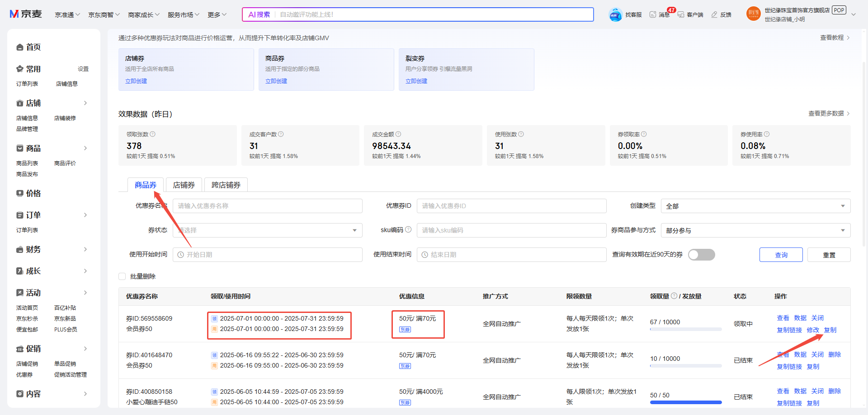Click the store avatar logo in header

click(x=753, y=14)
